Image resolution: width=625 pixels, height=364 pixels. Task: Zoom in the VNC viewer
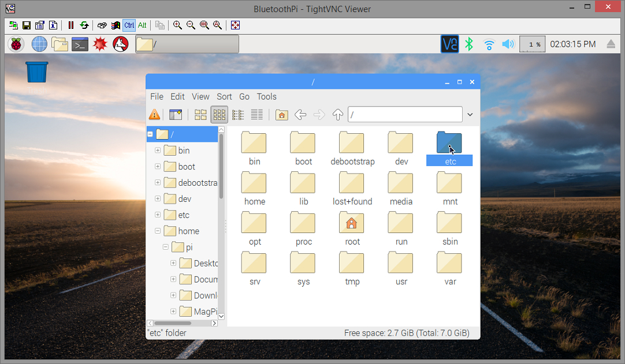click(x=177, y=25)
